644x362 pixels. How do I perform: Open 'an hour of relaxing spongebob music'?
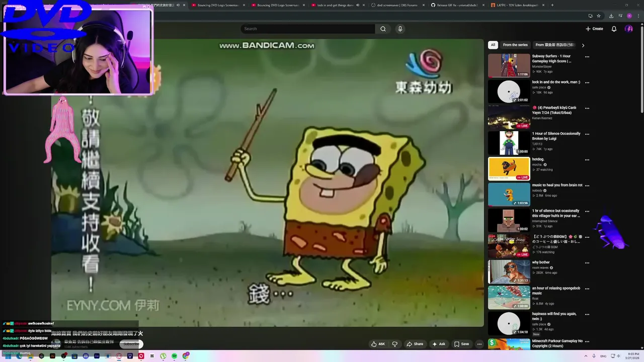556,291
